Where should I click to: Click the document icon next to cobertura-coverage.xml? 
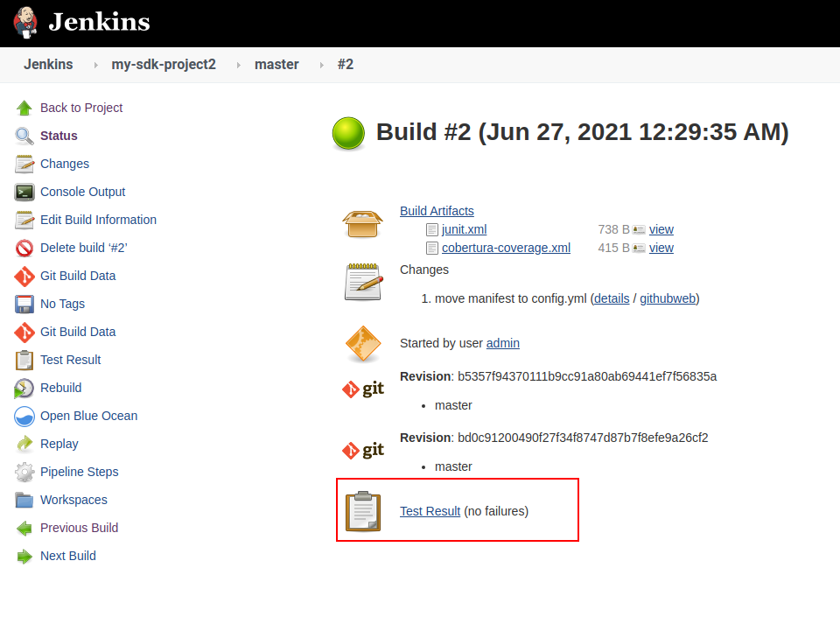[431, 249]
